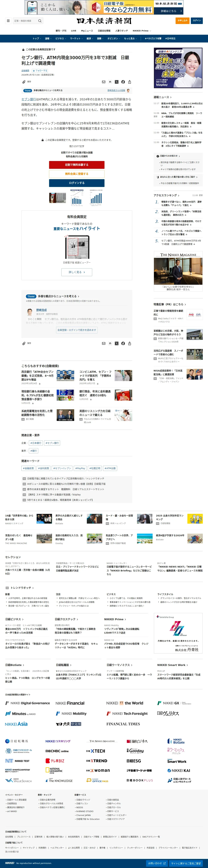Open 人事ウオッチ menu item

(x=121, y=31)
